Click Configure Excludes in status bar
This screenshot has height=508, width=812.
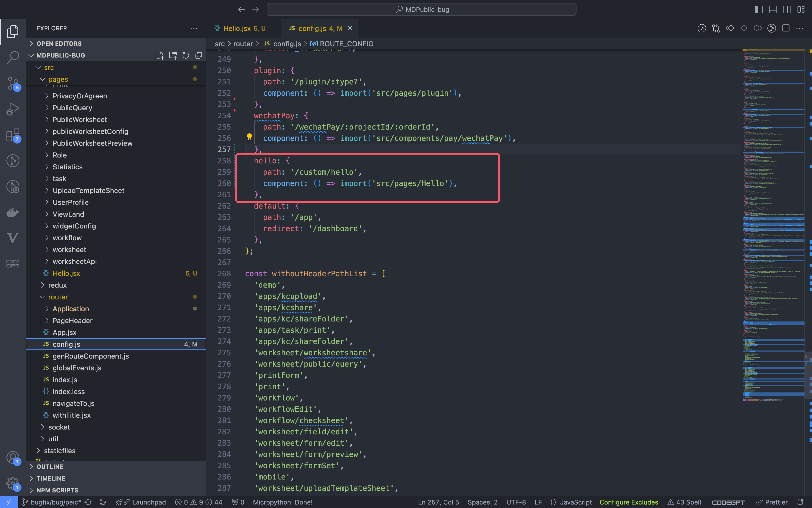[x=629, y=502]
